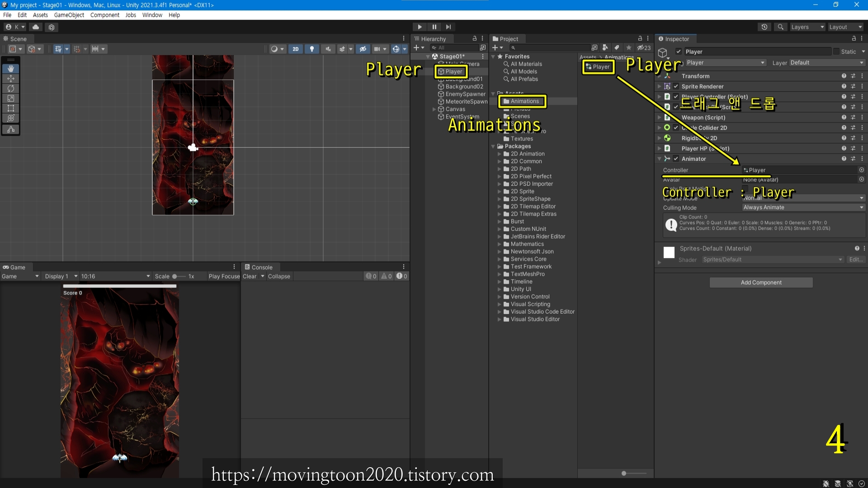Toggle the Player active checkbox
The image size is (868, 488).
pyautogui.click(x=679, y=52)
